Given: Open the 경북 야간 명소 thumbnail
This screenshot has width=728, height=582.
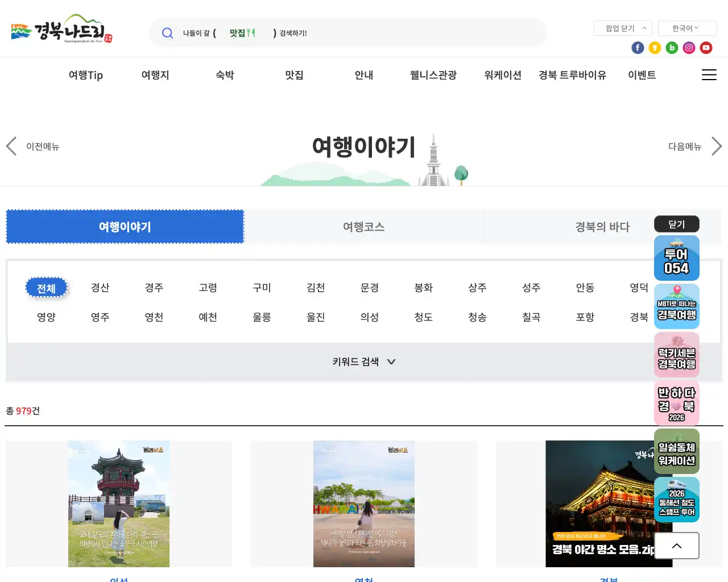Looking at the screenshot, I should 609,504.
